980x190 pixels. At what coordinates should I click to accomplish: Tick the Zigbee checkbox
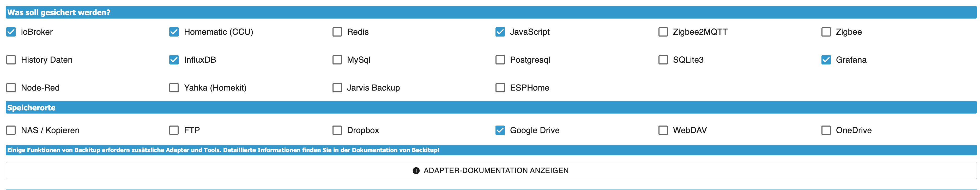826,32
